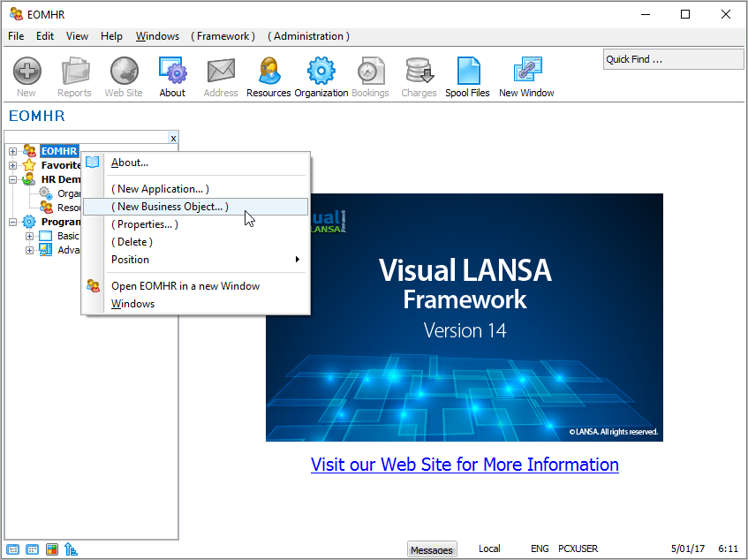Click the Organizations gear icon in tree
Image resolution: width=748 pixels, height=560 pixels.
pyautogui.click(x=46, y=193)
